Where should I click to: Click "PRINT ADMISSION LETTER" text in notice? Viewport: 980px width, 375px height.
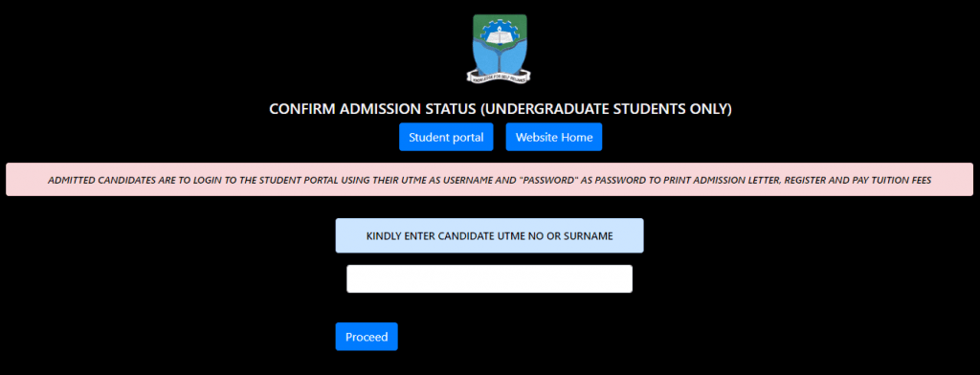click(x=722, y=181)
